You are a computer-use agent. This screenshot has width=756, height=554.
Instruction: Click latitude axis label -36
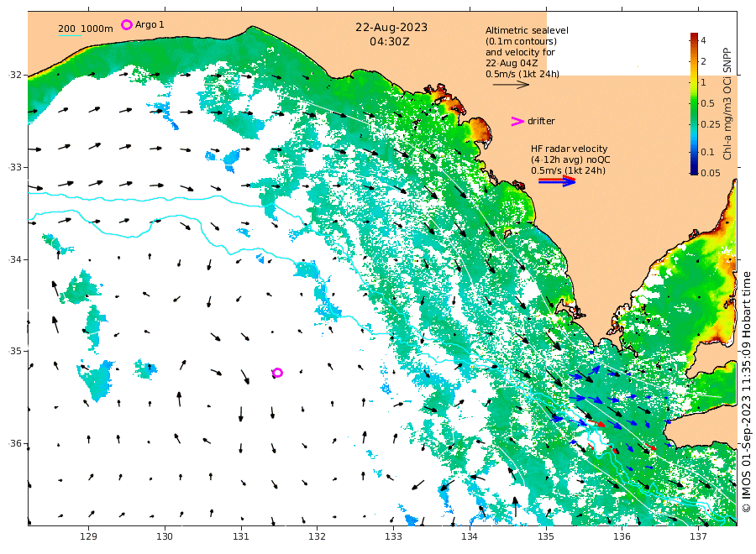15,444
